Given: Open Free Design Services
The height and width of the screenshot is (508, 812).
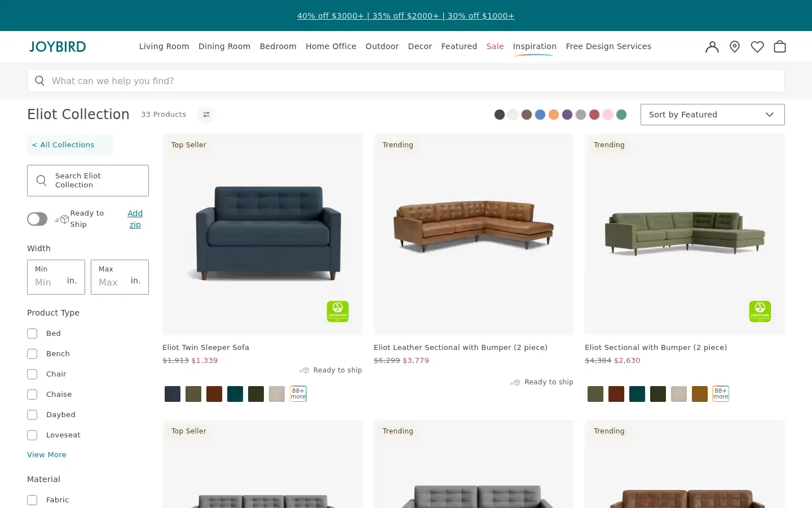Looking at the screenshot, I should [608, 46].
